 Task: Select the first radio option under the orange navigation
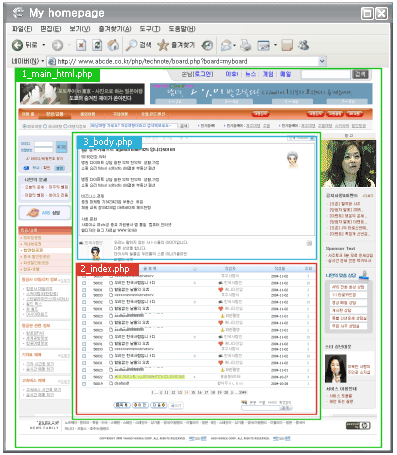pos(24,126)
